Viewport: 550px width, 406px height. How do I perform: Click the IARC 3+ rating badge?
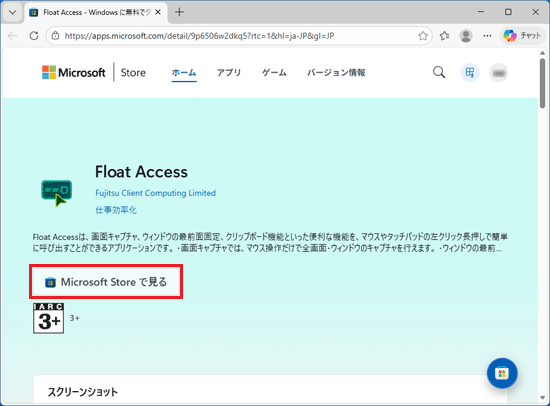coord(48,318)
